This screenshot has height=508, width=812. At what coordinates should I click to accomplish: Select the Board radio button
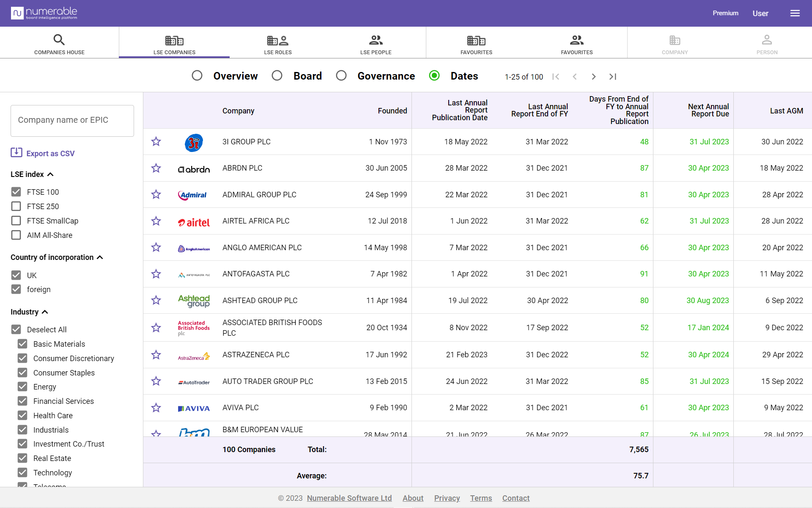[x=277, y=76]
